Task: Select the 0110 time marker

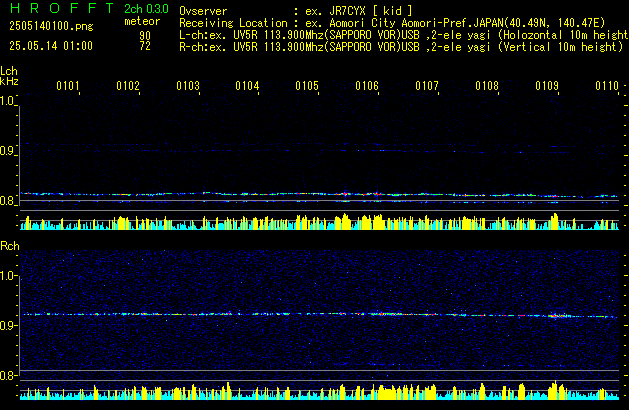Action: coord(607,86)
